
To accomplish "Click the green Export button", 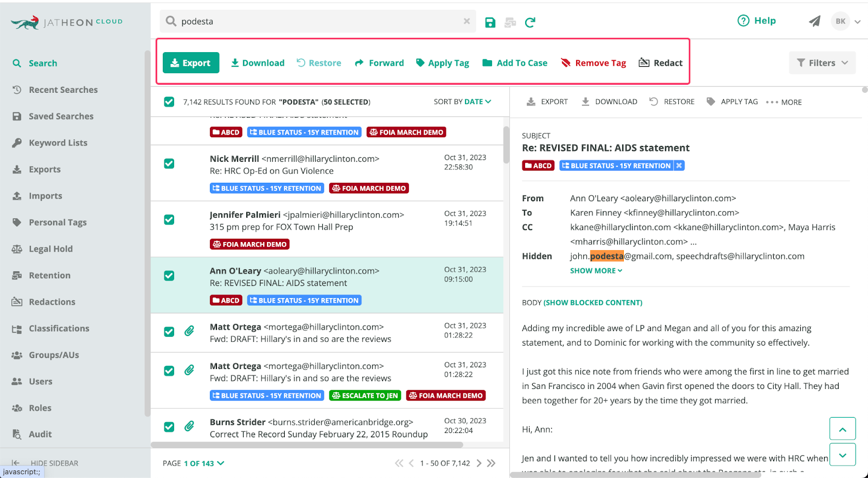I will pos(191,63).
